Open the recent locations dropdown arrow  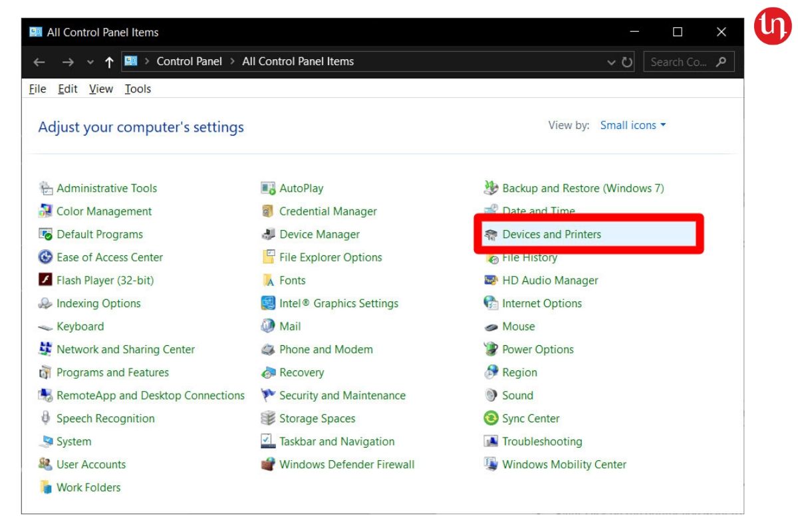pyautogui.click(x=90, y=62)
